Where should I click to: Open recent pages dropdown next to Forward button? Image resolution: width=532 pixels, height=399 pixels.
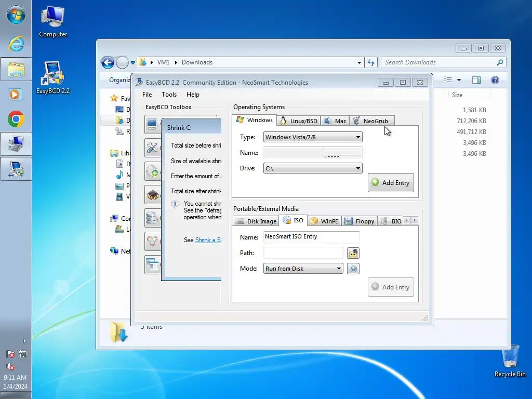coord(132,62)
